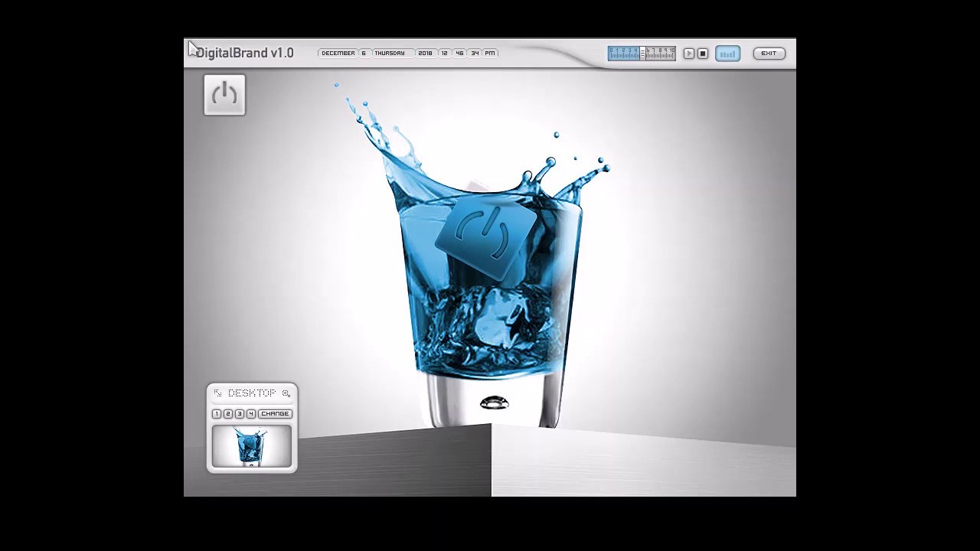Adjust the volume level slider
This screenshot has width=980, height=551.
[642, 54]
